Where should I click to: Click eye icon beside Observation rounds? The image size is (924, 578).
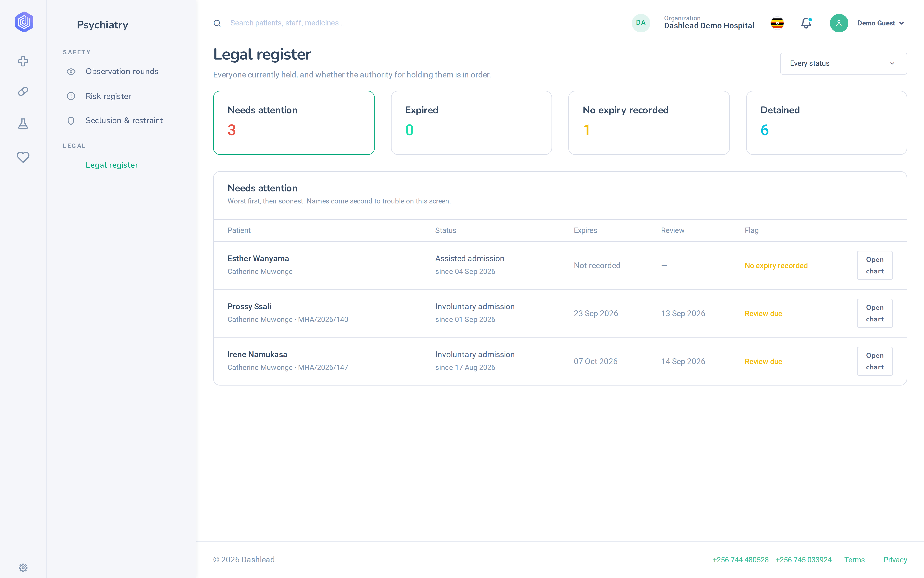pyautogui.click(x=71, y=71)
